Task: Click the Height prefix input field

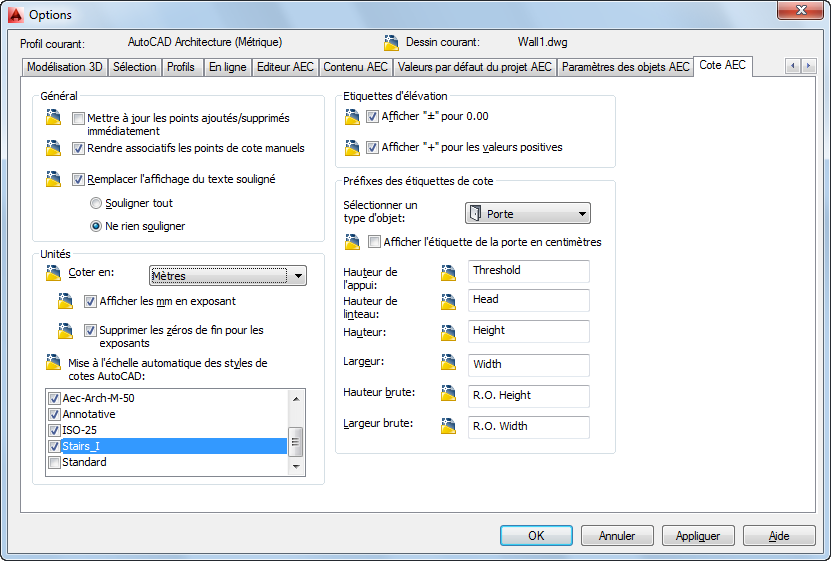Action: click(528, 331)
